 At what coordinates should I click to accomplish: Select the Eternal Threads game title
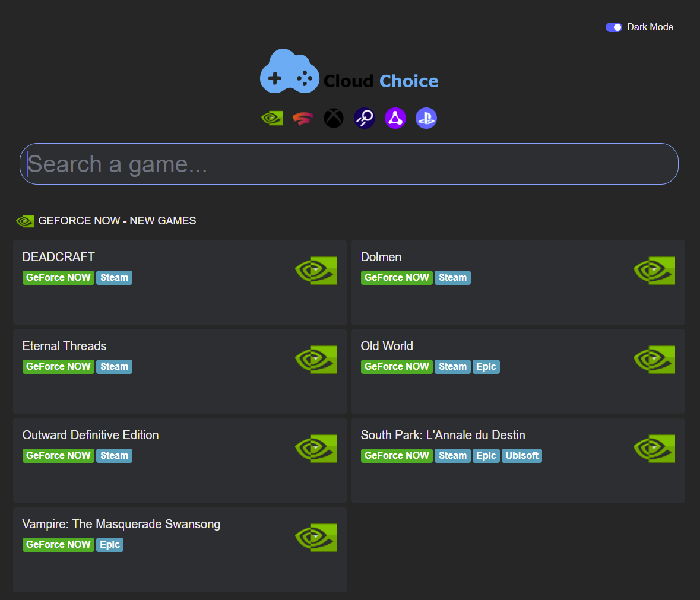coord(64,345)
